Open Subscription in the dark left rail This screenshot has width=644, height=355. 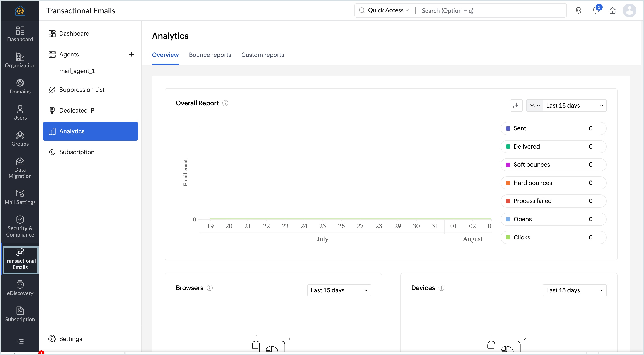pyautogui.click(x=20, y=314)
